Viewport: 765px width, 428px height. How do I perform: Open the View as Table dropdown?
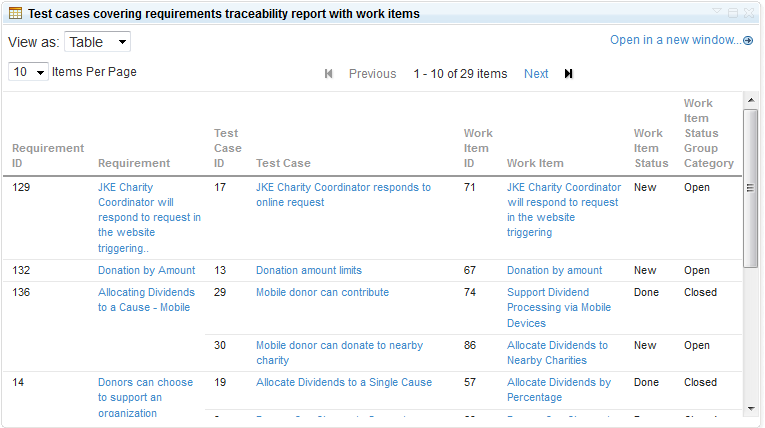point(98,42)
